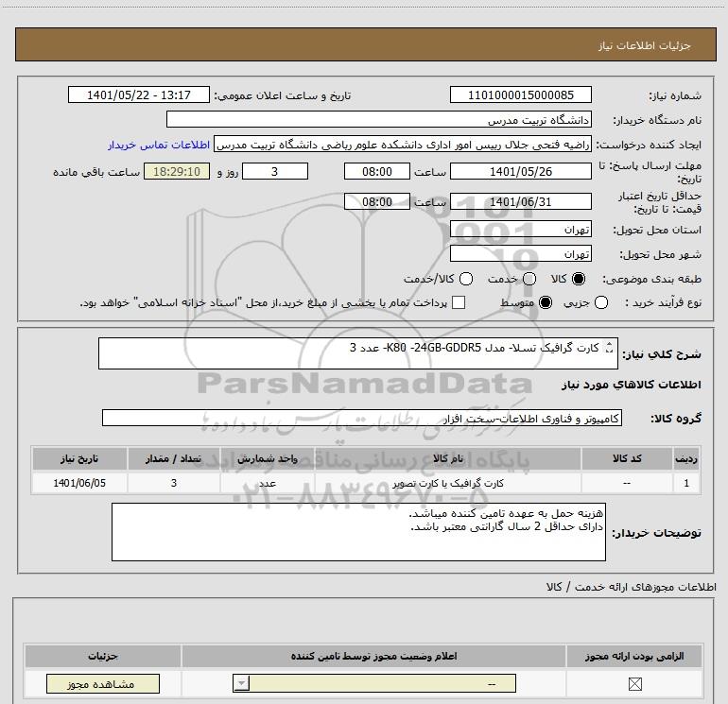Screen dimensions: 728x704
Task: Click the general description text K80 -24GB-GDDR5
Action: [x=433, y=347]
